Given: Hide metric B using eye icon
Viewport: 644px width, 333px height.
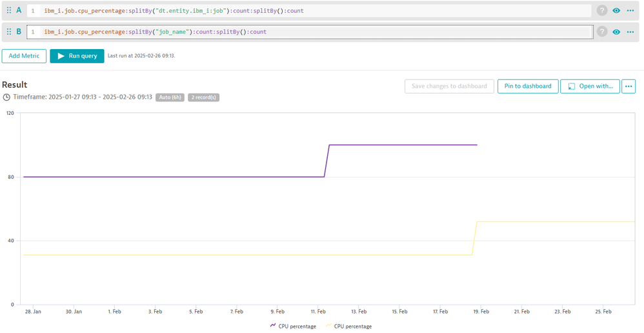Looking at the screenshot, I should click(x=616, y=32).
